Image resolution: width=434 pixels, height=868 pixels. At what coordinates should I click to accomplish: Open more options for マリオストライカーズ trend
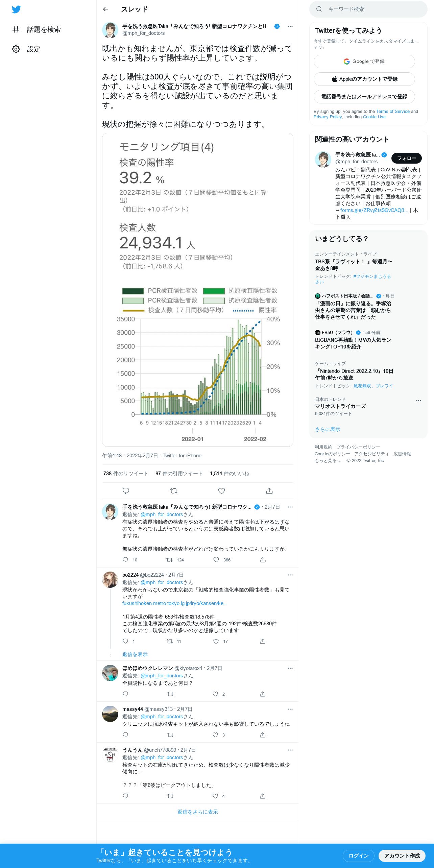[x=418, y=401]
